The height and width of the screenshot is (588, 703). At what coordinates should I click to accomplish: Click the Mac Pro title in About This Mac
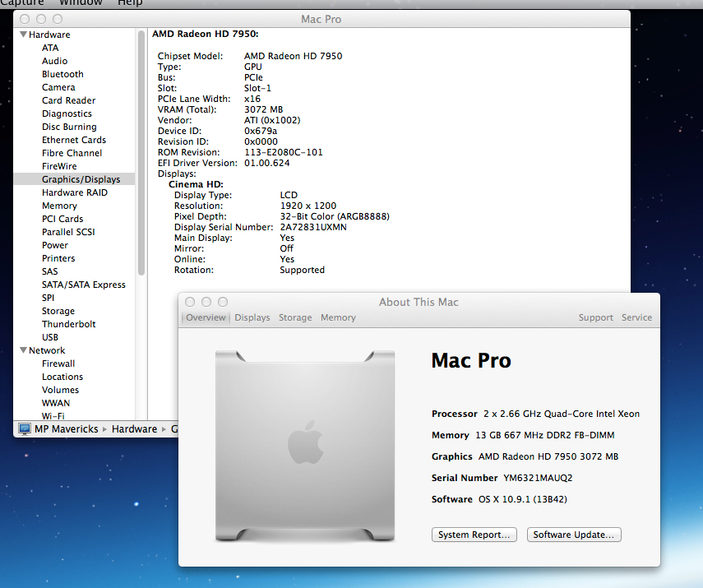(x=471, y=360)
